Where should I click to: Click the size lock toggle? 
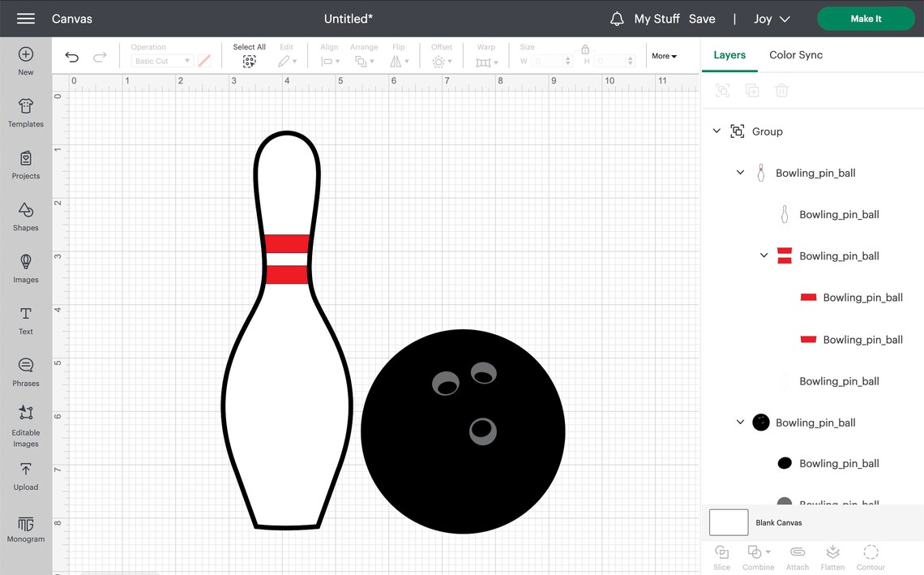(x=585, y=50)
